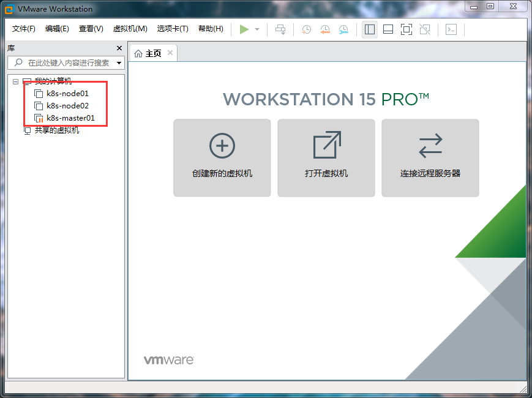Click the k8s-node02 VM icon
The height and width of the screenshot is (398, 532).
click(x=39, y=106)
